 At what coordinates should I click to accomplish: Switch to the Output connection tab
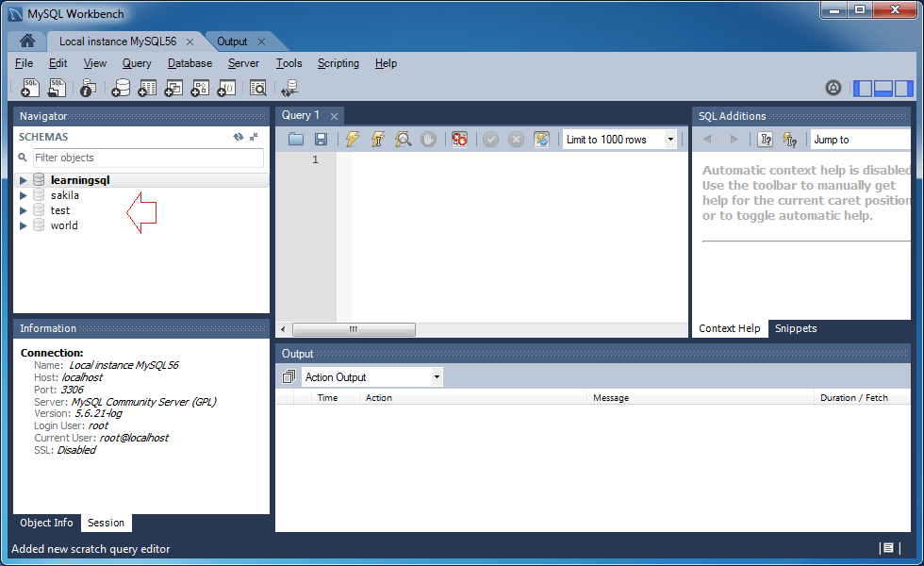[232, 42]
